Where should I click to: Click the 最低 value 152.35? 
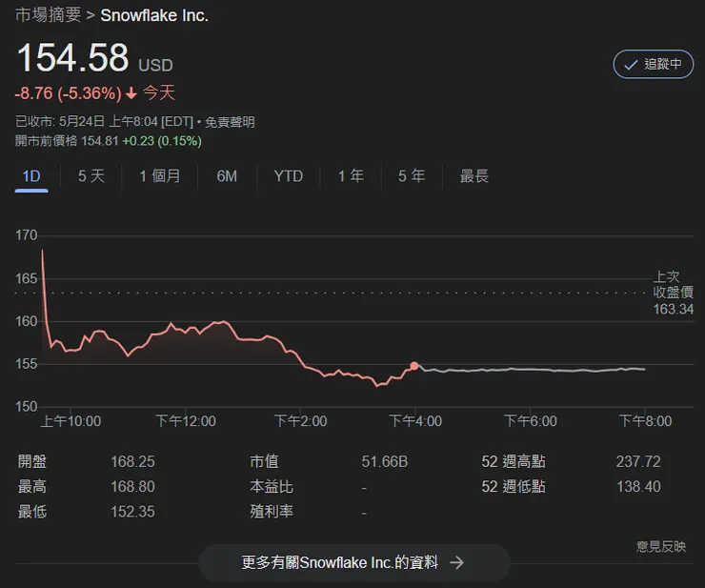[x=132, y=512]
